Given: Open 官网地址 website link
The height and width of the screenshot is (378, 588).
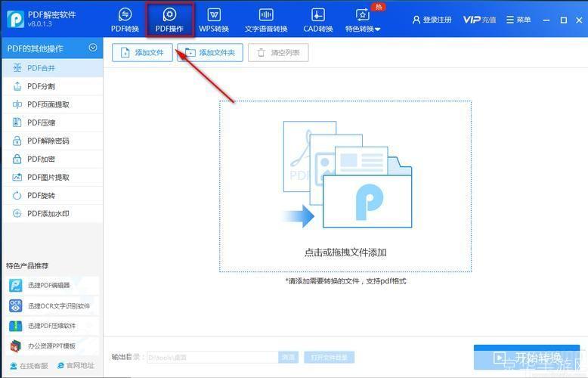Looking at the screenshot, I should point(76,366).
